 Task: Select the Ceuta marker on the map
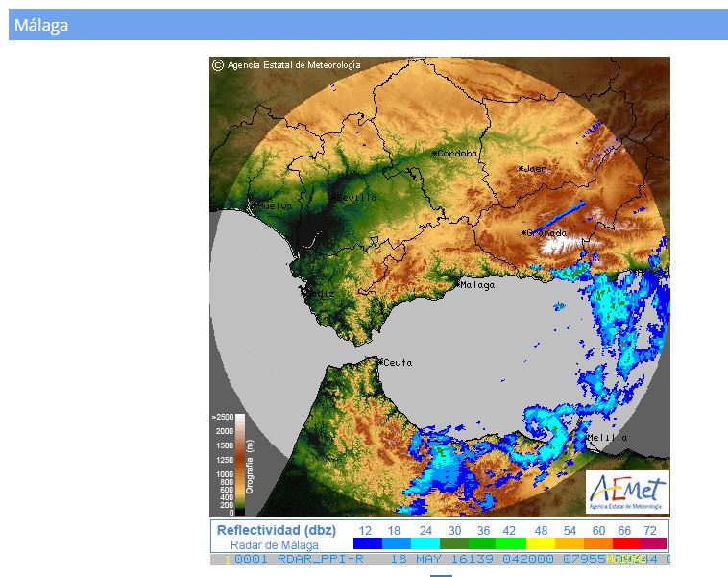click(381, 362)
